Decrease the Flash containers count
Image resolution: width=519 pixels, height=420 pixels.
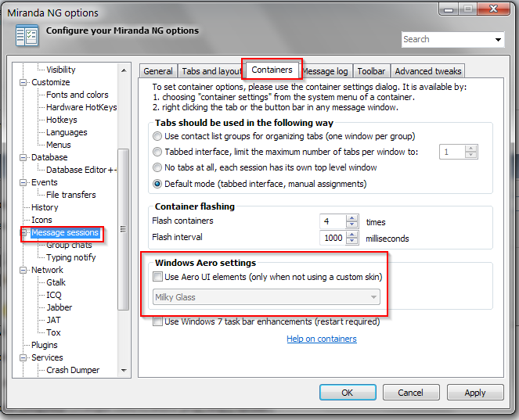coord(351,224)
